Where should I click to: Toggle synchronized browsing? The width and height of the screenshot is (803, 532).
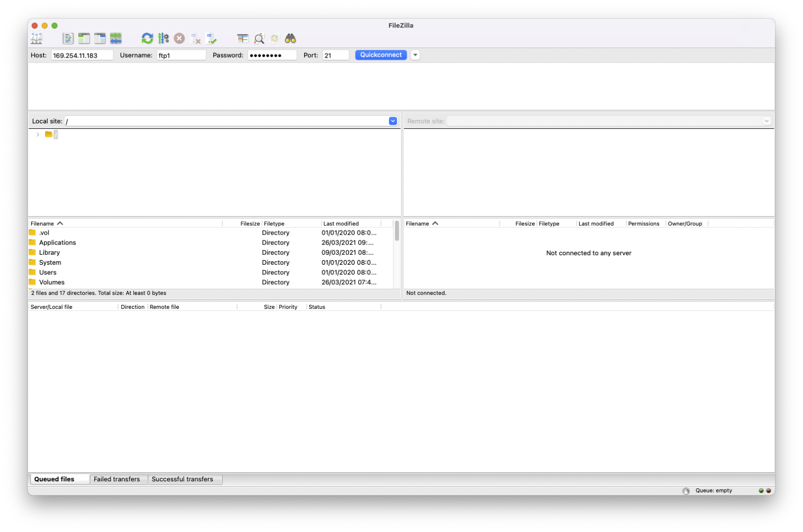point(275,39)
